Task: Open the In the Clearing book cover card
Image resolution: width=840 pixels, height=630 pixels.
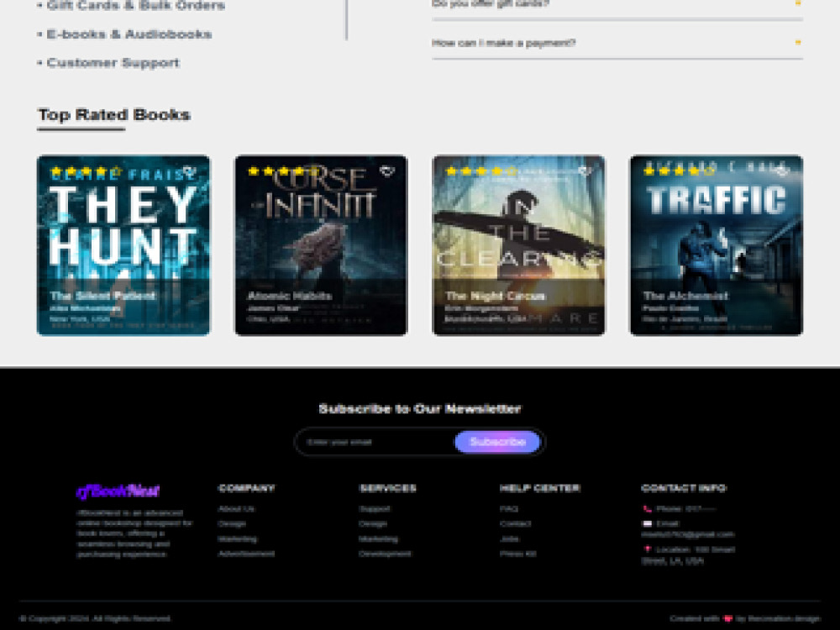Action: click(518, 245)
